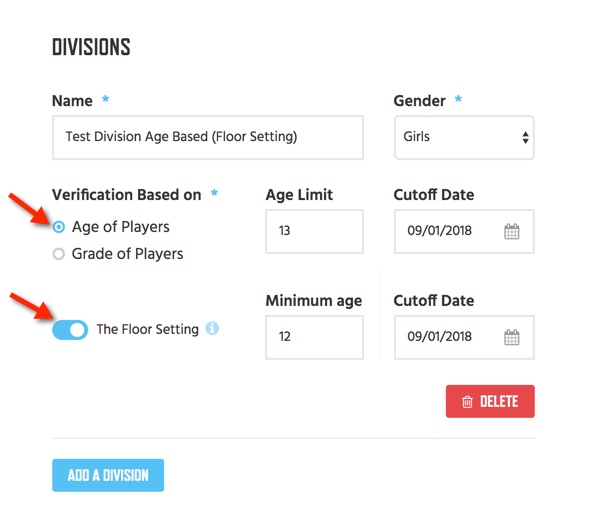This screenshot has height=513, width=594.
Task: Select Grade of Players radio option
Action: click(59, 254)
